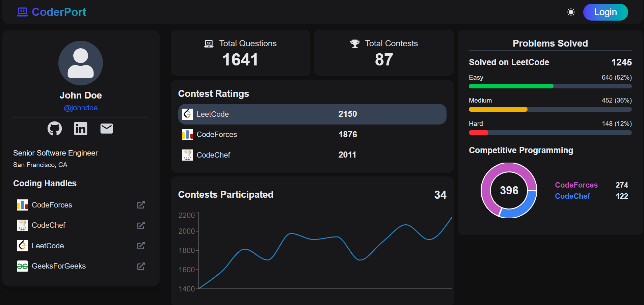Open LeetCode handle external link icon
The width and height of the screenshot is (644, 305).
tap(141, 246)
